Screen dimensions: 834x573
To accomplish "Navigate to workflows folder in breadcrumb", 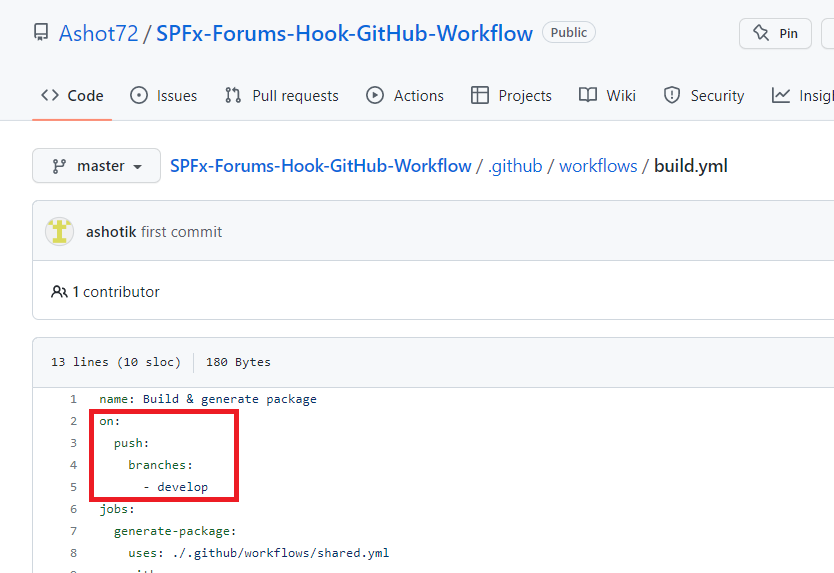I will click(598, 166).
